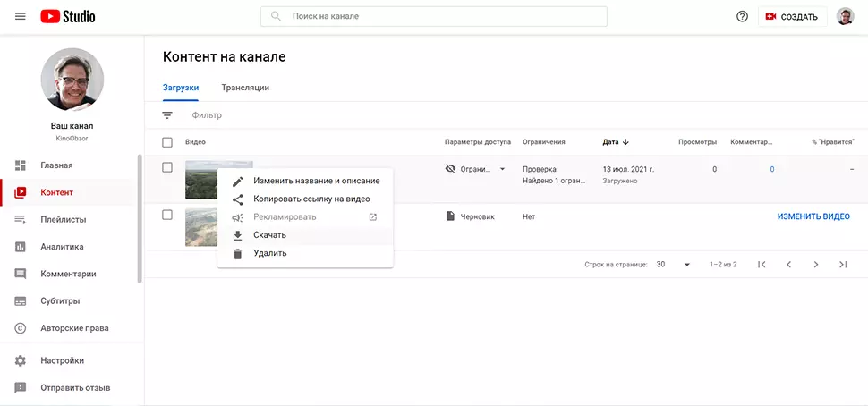Image resolution: width=868 pixels, height=406 pixels.
Task: Click the YouTube Studio logo
Action: click(x=68, y=17)
